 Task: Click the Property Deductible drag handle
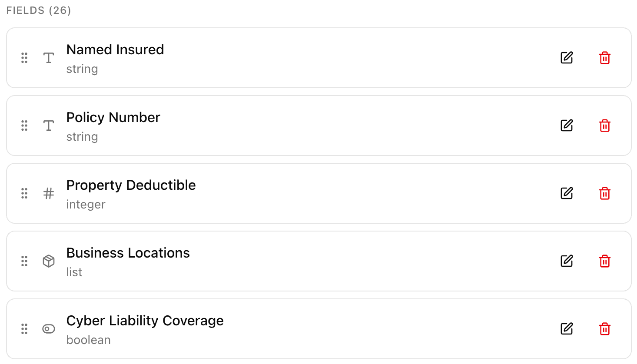pyautogui.click(x=24, y=193)
